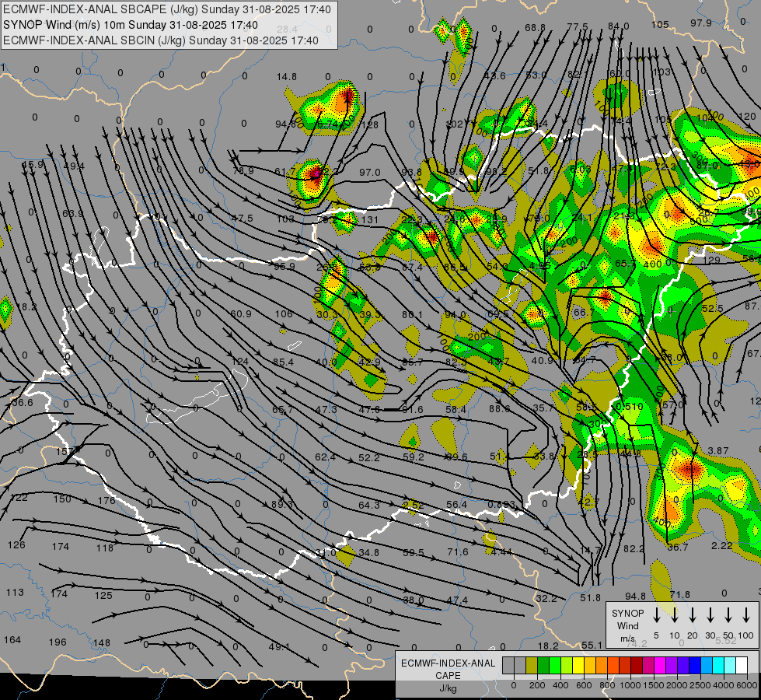
Task: Select the wind arrow above 30 m/s
Action: pyautogui.click(x=710, y=615)
